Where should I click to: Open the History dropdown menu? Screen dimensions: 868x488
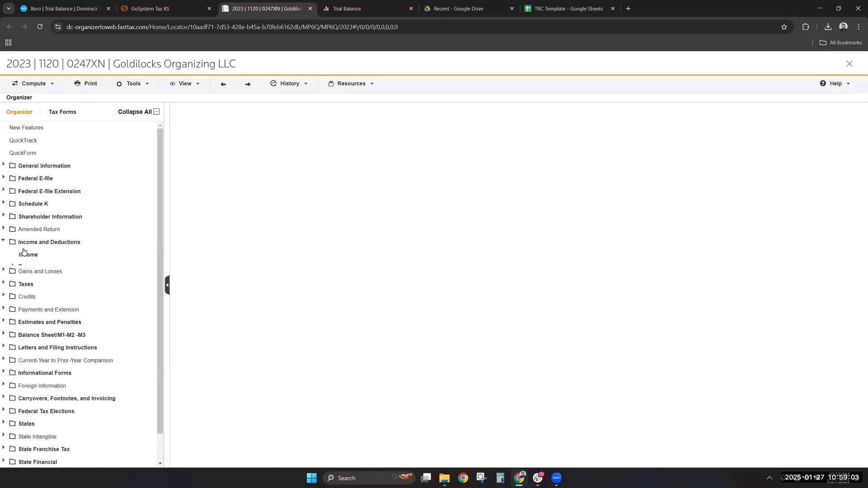point(289,84)
